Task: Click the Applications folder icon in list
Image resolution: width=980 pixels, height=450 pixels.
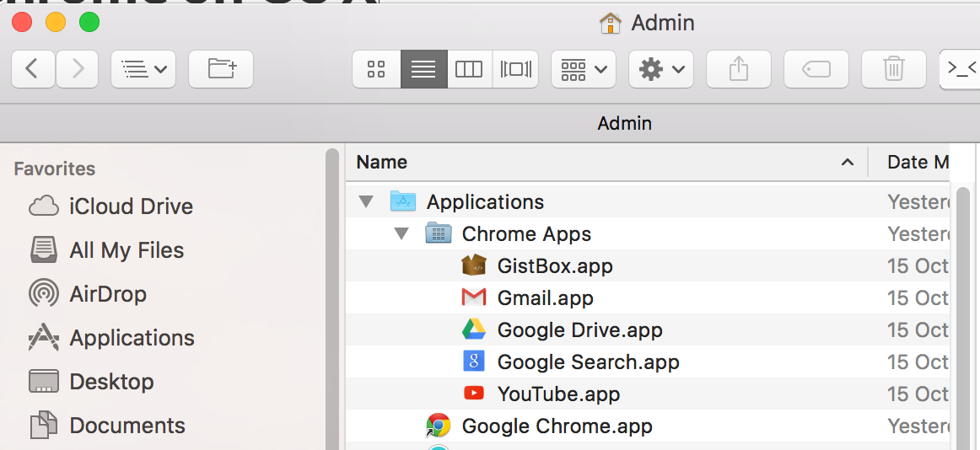Action: [403, 201]
